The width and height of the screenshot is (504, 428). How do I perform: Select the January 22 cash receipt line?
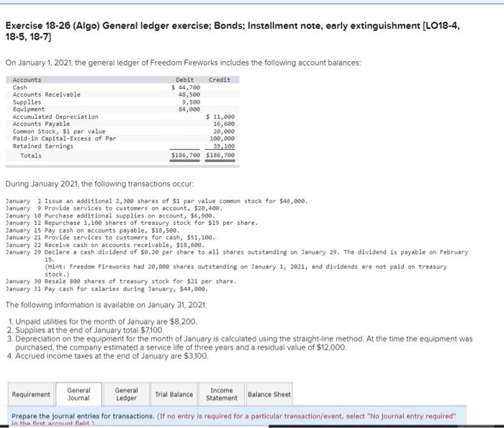click(x=105, y=245)
